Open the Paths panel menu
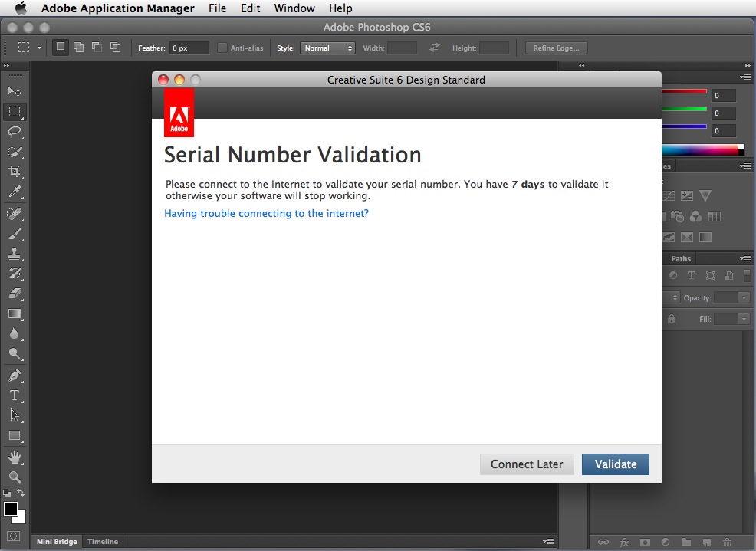The height and width of the screenshot is (551, 756). coord(745,258)
